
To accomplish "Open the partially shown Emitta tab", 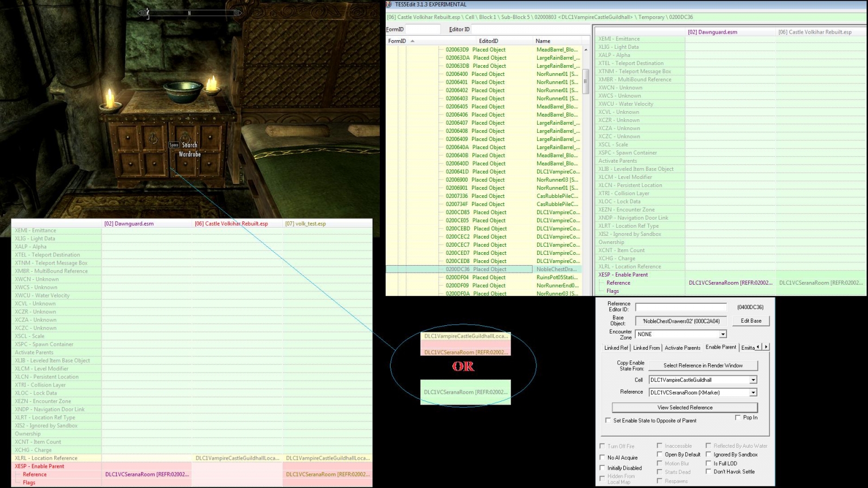I will 748,348.
